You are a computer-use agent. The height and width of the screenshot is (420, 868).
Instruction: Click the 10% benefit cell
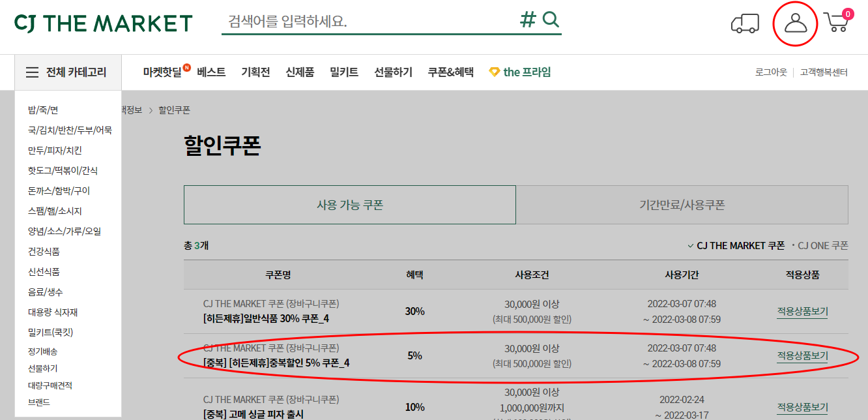[x=414, y=408]
